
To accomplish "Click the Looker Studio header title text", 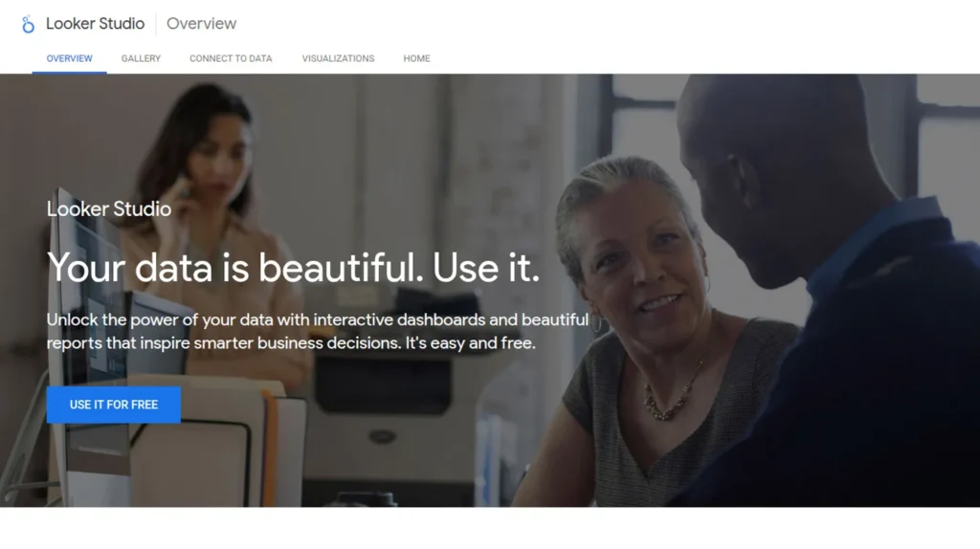I will pos(95,24).
